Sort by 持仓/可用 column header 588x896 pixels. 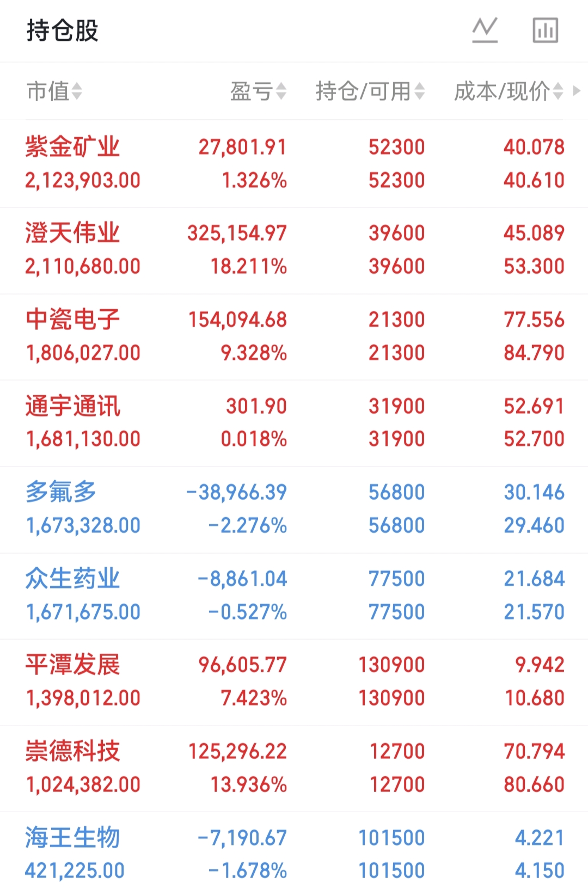pyautogui.click(x=363, y=91)
